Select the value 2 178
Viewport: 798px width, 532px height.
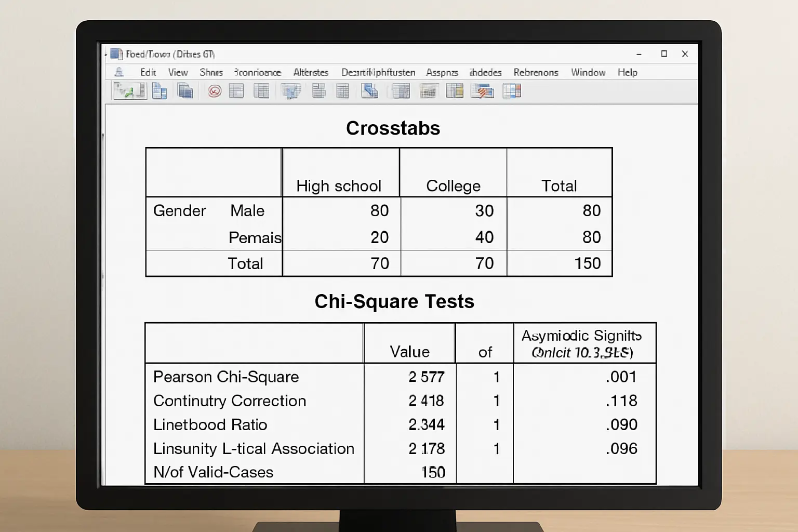click(427, 448)
